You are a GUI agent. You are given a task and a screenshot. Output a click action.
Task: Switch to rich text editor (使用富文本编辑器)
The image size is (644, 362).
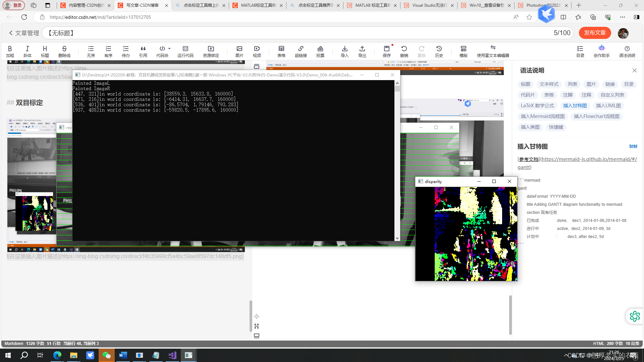point(493,51)
